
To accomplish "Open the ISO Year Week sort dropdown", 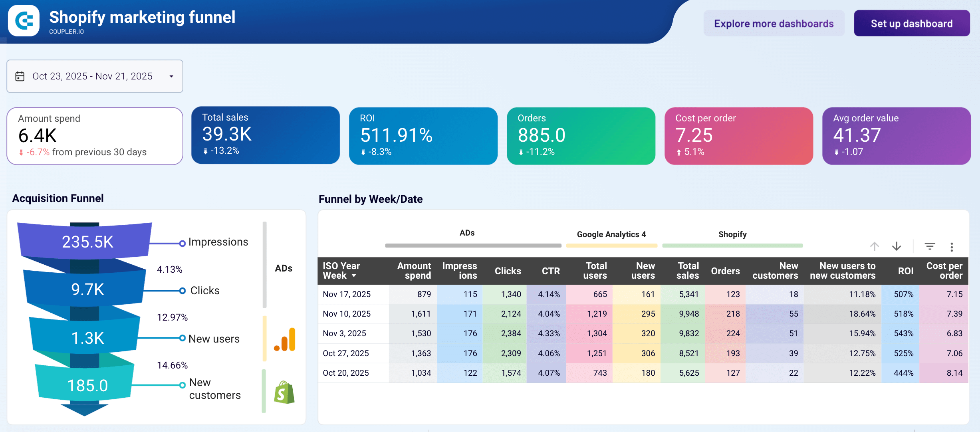I will [x=354, y=276].
